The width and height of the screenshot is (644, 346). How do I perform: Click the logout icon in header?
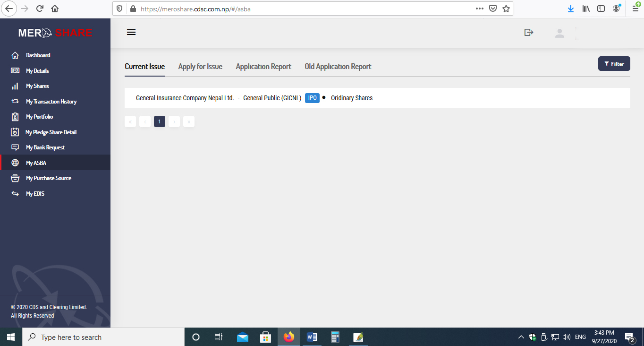coord(529,32)
